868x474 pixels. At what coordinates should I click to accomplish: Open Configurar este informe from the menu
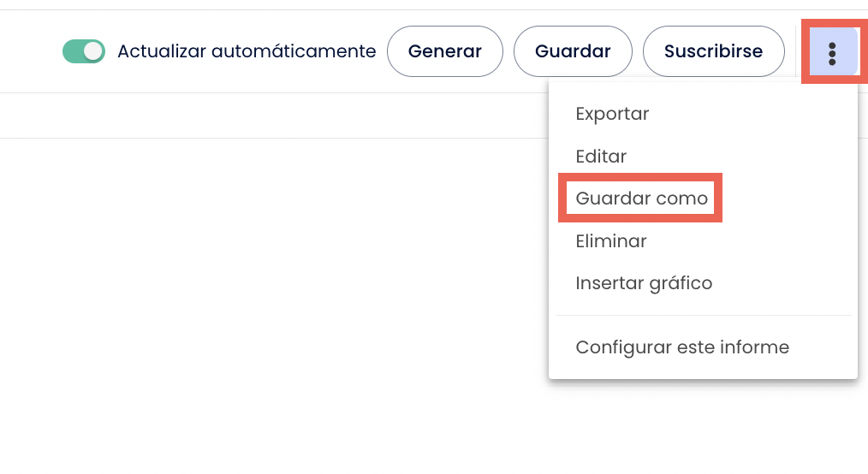point(682,347)
